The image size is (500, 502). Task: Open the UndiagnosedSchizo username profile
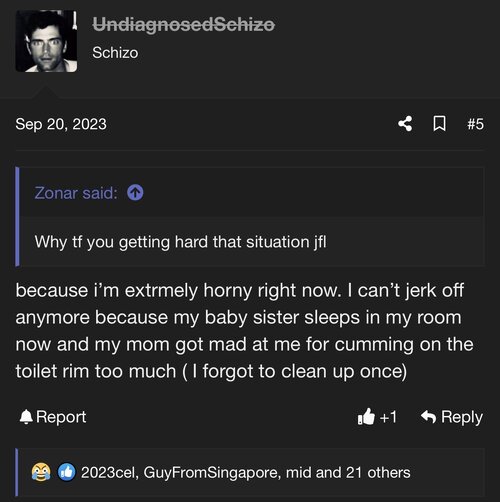point(183,24)
